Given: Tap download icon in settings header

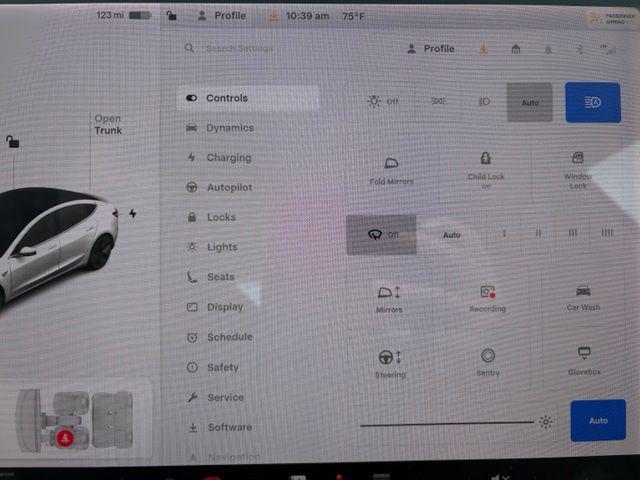Looking at the screenshot, I should pos(484,49).
